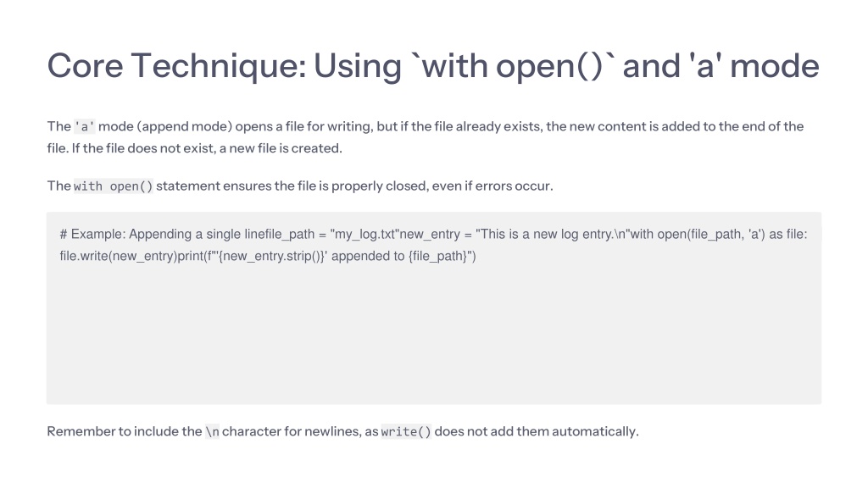Click 'does not add them automatically' text

tap(537, 431)
